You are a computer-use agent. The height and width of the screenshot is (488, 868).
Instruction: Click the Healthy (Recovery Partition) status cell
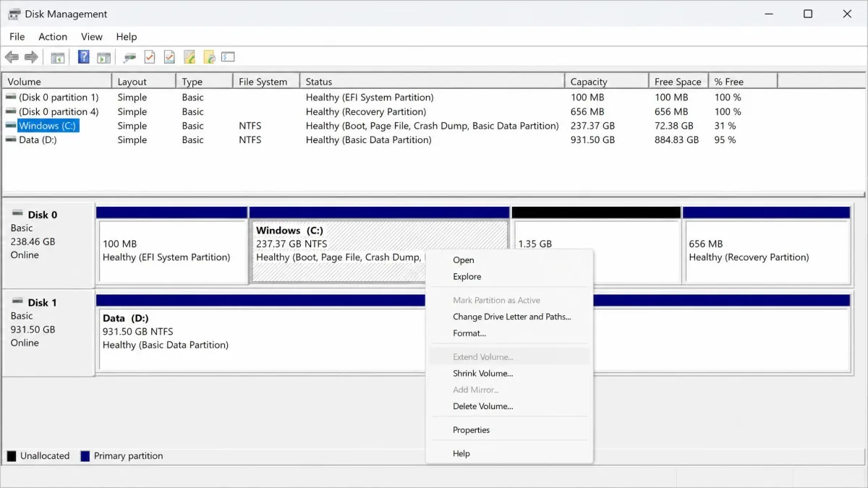coord(366,111)
